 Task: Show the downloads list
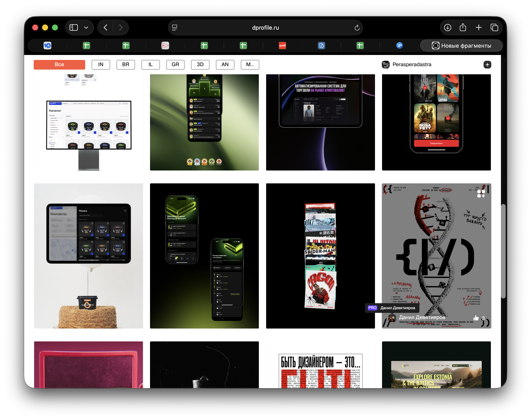tap(448, 27)
